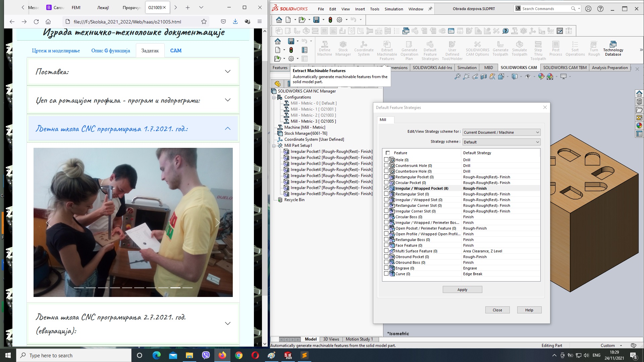Check Face Feature (0) checkbox

[386, 245]
